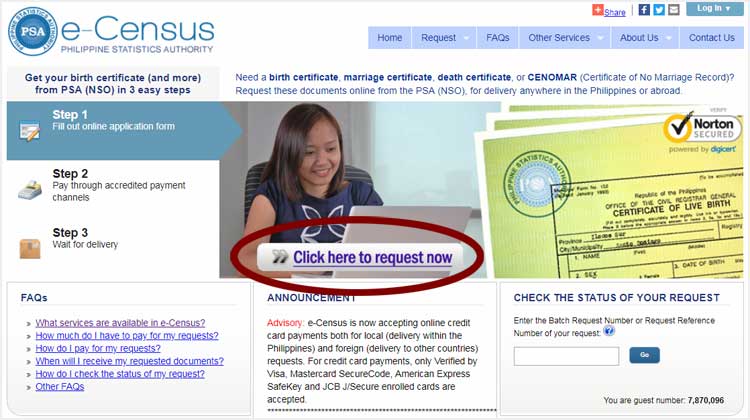750x420 pixels.
Task: Click the email envelope icon
Action: [x=673, y=10]
